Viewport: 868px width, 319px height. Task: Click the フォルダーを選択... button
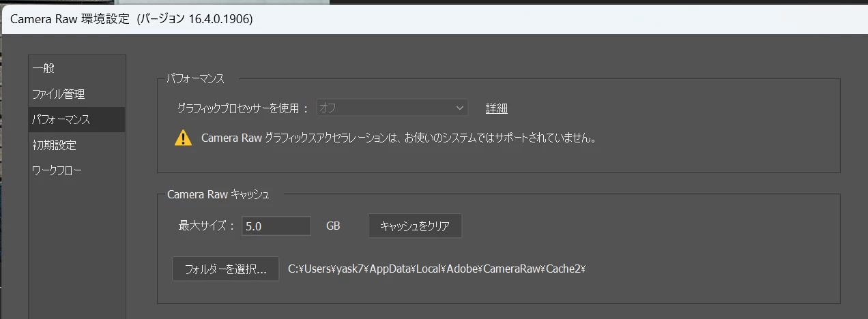[225, 269]
